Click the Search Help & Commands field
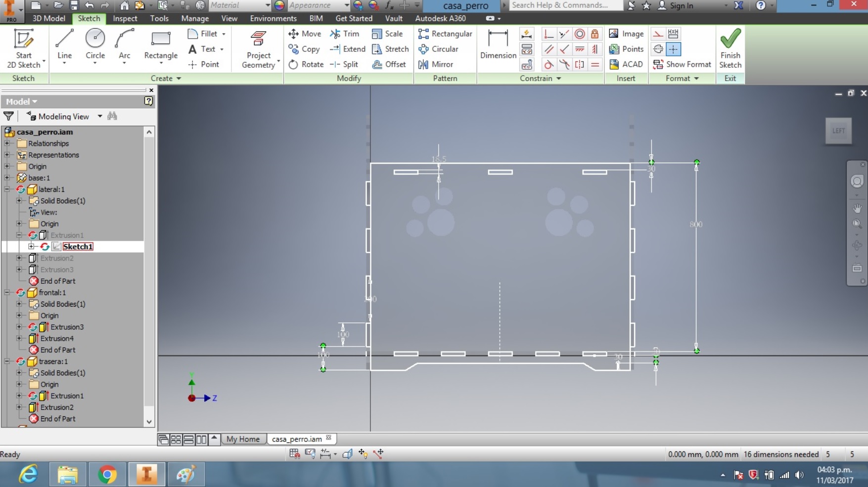Screen dimensions: 868x487 click(x=565, y=5)
